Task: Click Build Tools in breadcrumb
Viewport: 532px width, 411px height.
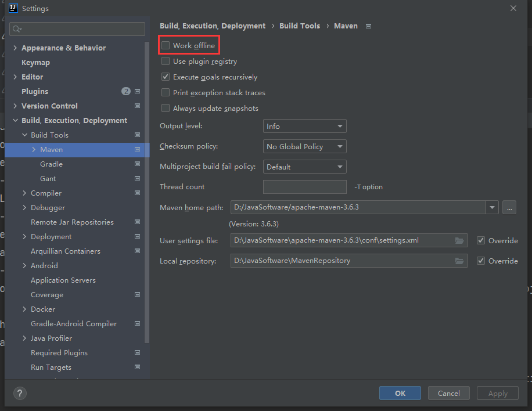Action: click(x=300, y=26)
